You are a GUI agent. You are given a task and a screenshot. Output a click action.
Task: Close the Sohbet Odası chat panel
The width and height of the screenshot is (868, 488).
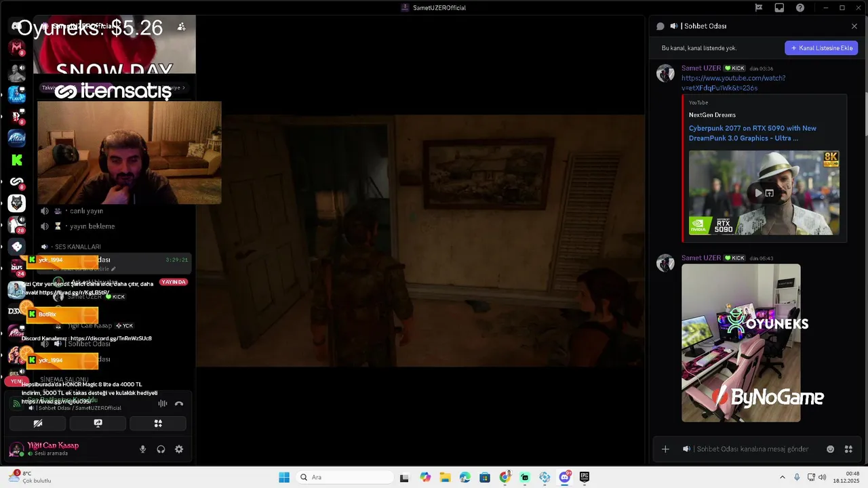coord(854,26)
